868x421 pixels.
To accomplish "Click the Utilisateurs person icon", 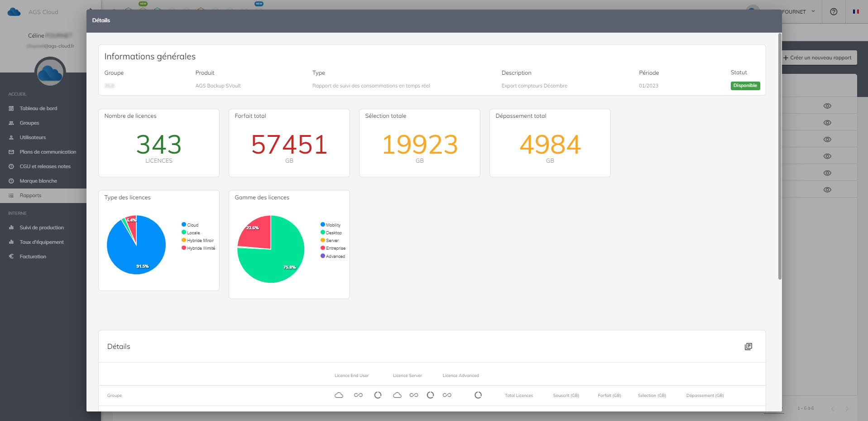I will [x=11, y=138].
